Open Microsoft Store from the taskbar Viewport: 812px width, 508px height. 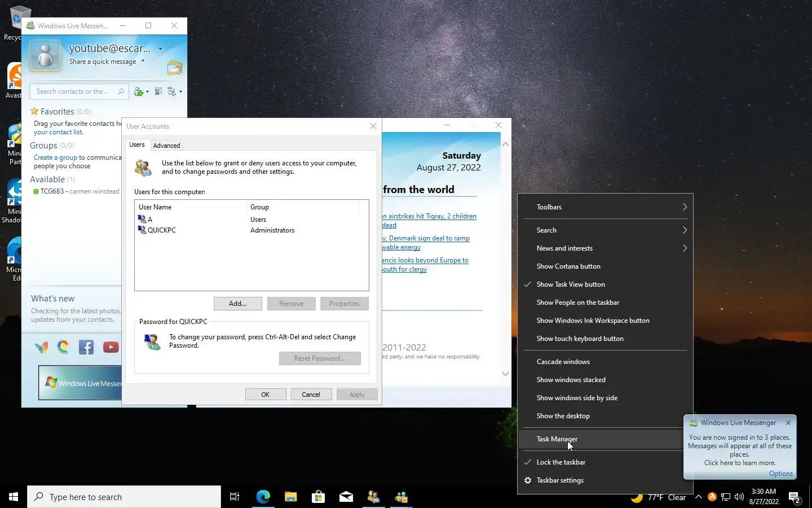318,497
